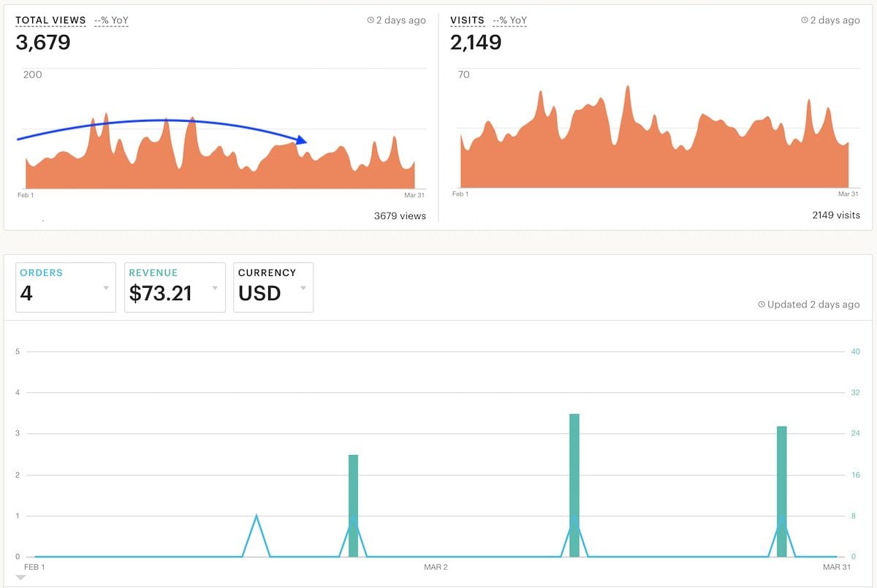Click the last teal revenue bar near Mar 31
This screenshot has height=588, width=877.
(x=782, y=492)
